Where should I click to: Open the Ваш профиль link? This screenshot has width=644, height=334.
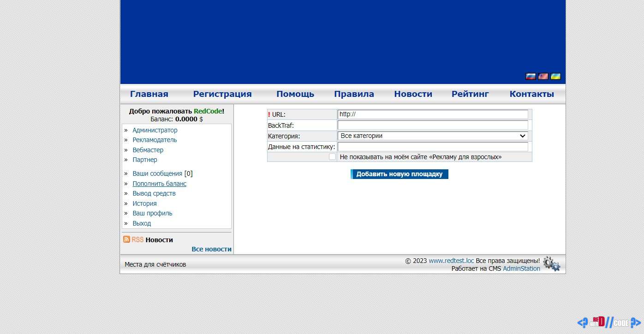point(152,213)
